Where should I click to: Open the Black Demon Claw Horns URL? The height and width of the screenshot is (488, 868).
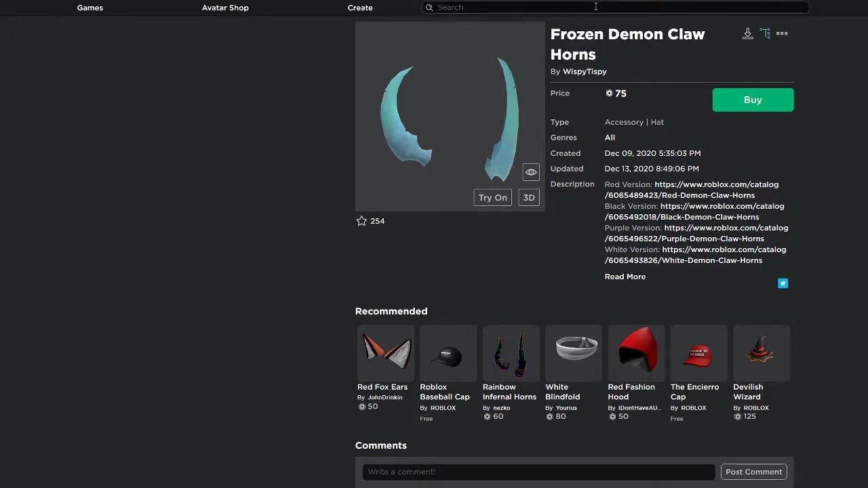pos(694,211)
